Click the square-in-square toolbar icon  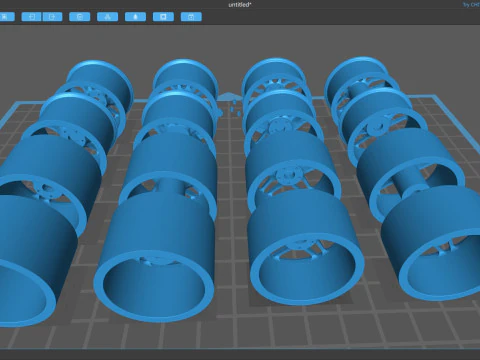coord(163,17)
